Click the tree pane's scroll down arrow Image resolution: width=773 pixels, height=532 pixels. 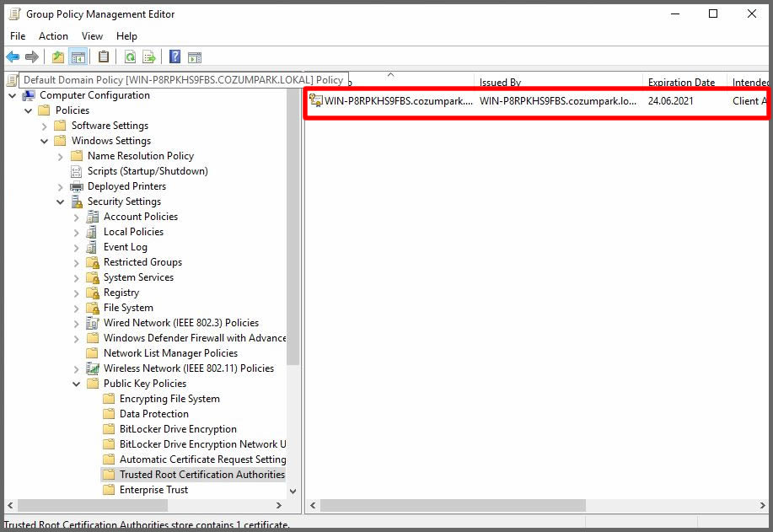click(x=293, y=491)
